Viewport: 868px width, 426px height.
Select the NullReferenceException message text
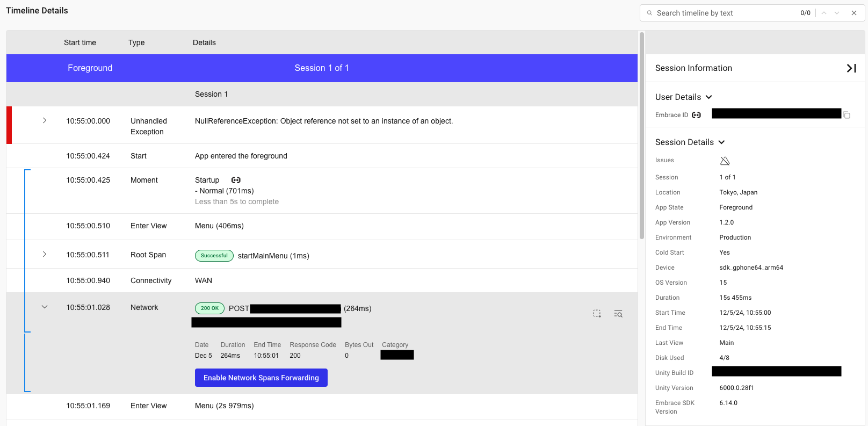[324, 121]
